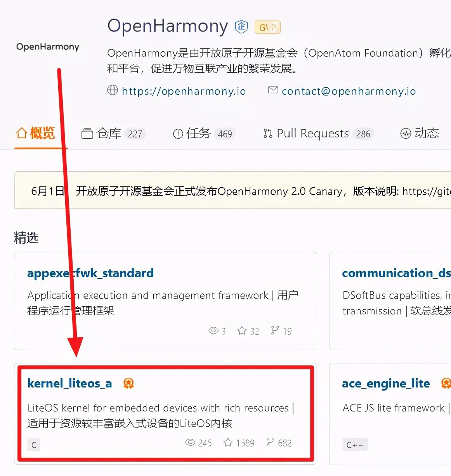
Task: Click the ACE JS lite framework description
Action: tap(397, 408)
